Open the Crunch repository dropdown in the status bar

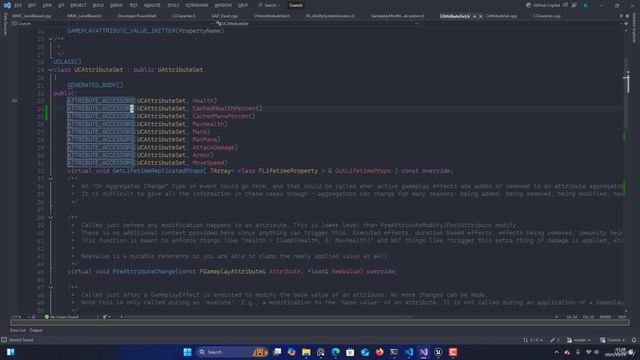(613, 340)
